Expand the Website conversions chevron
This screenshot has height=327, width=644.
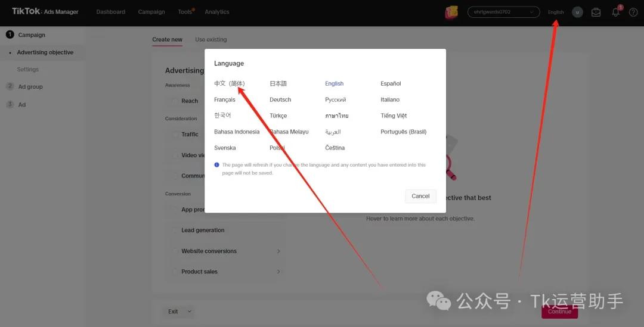[278, 251]
